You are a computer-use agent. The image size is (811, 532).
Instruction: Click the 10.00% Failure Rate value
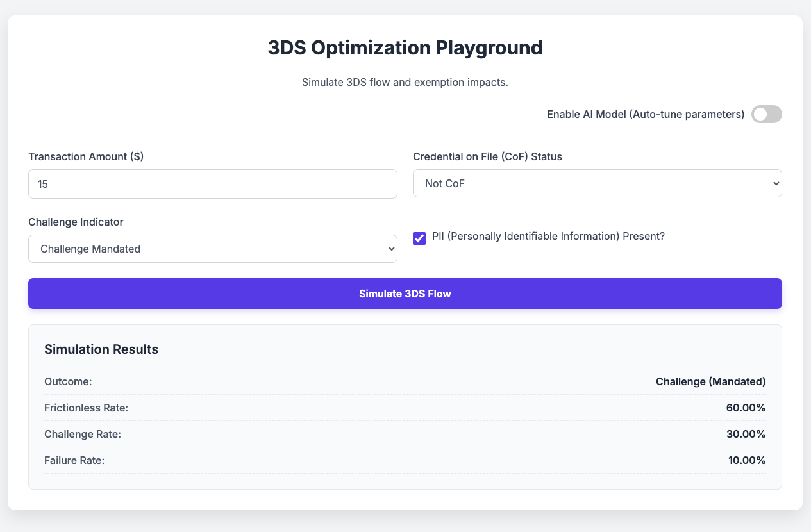746,460
